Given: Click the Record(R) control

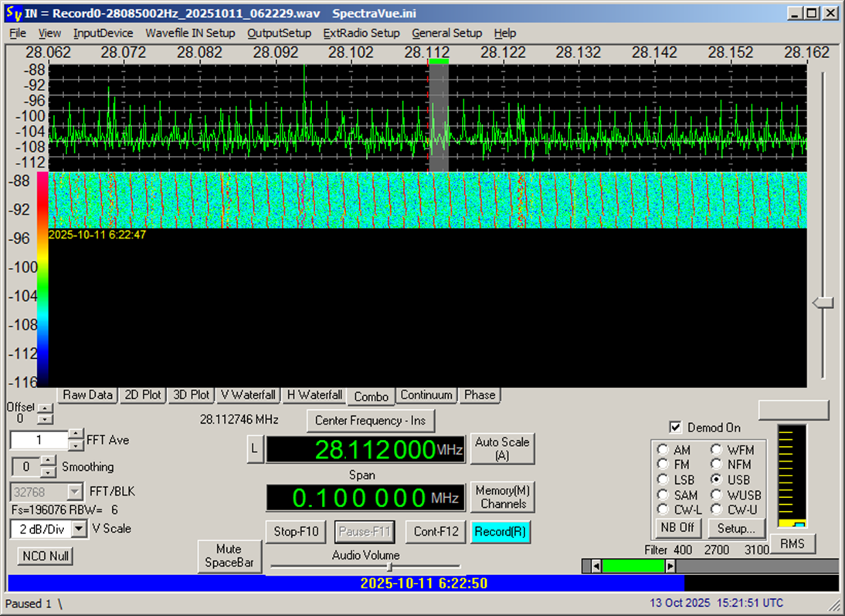Looking at the screenshot, I should (501, 531).
